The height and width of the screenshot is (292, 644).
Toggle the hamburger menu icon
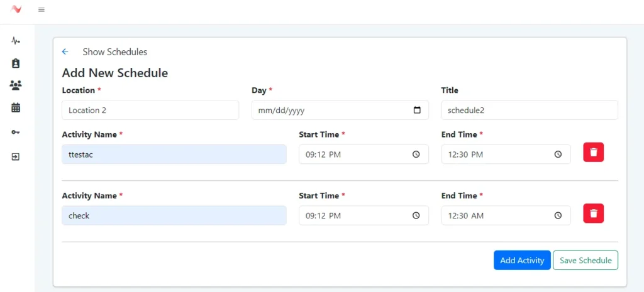tap(42, 9)
